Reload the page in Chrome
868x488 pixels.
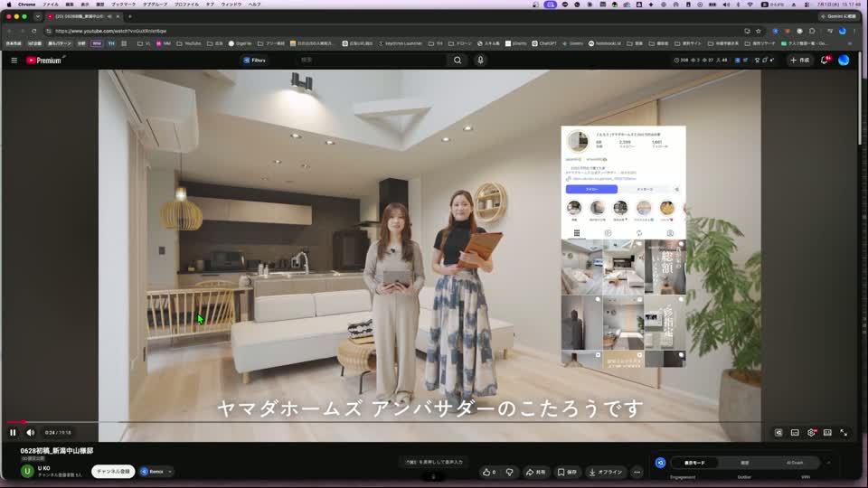34,31
